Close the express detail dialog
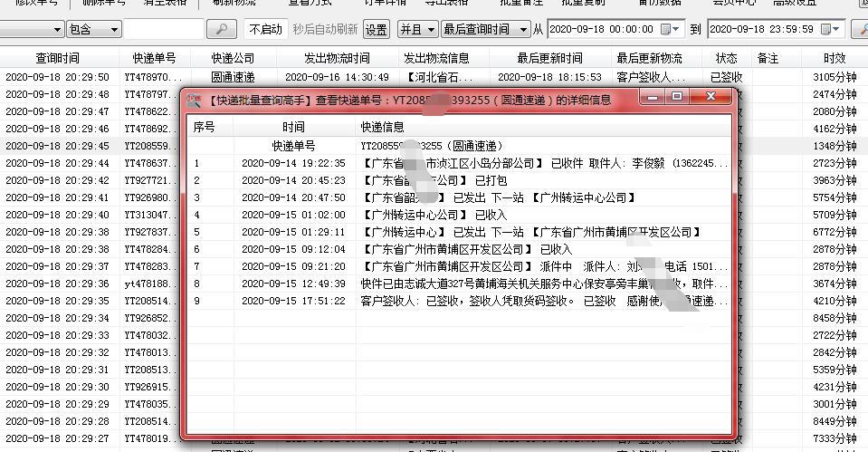The height and width of the screenshot is (452, 868). [712, 97]
